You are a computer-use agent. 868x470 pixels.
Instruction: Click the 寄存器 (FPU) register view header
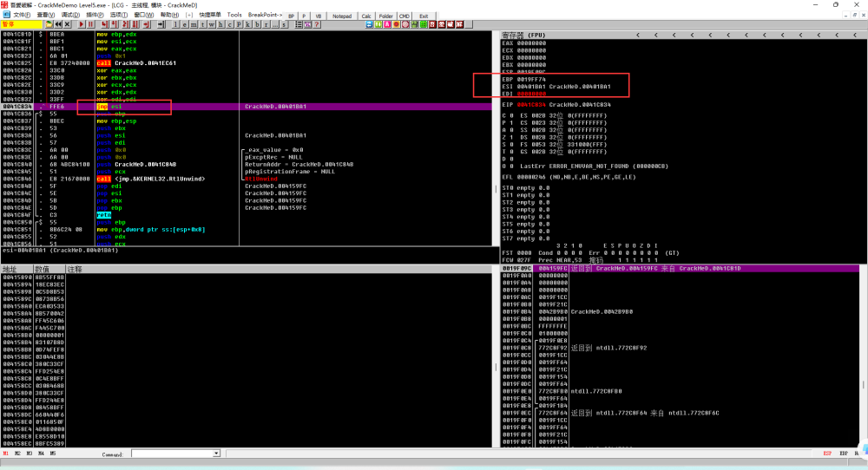[x=523, y=34]
